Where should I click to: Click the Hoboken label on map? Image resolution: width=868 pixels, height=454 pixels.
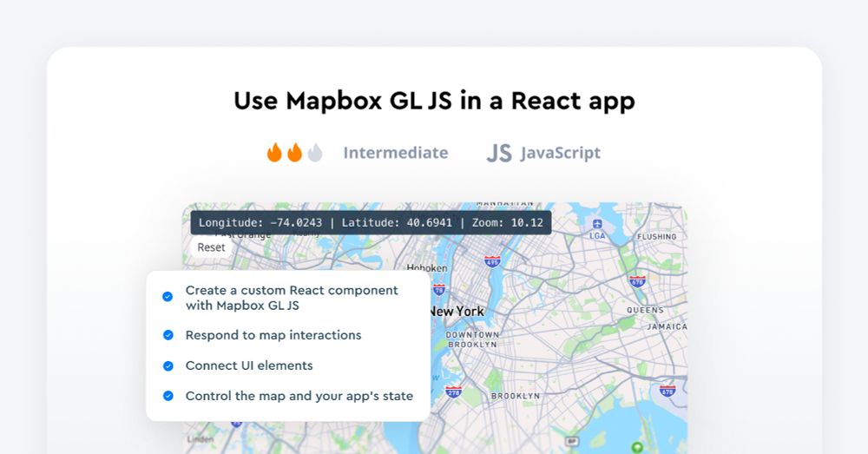pyautogui.click(x=427, y=268)
